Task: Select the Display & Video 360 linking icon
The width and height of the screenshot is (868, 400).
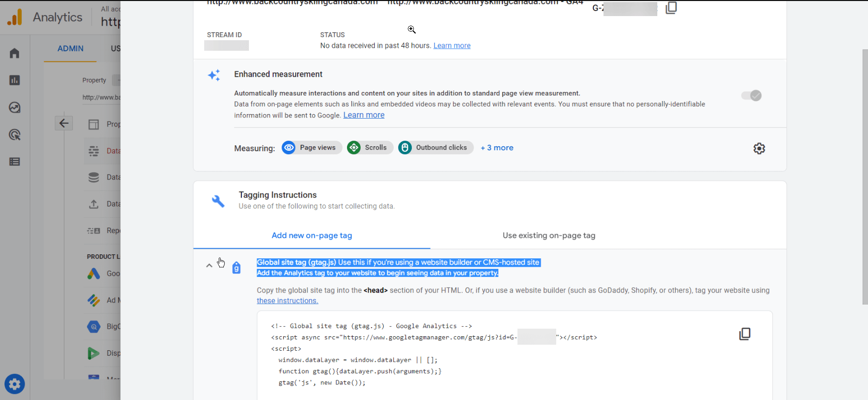Action: click(94, 353)
